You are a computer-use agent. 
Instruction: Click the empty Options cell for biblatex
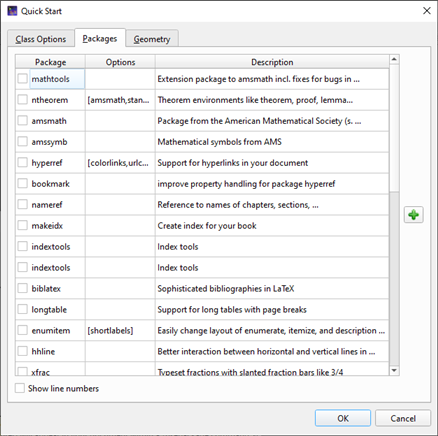pos(120,289)
